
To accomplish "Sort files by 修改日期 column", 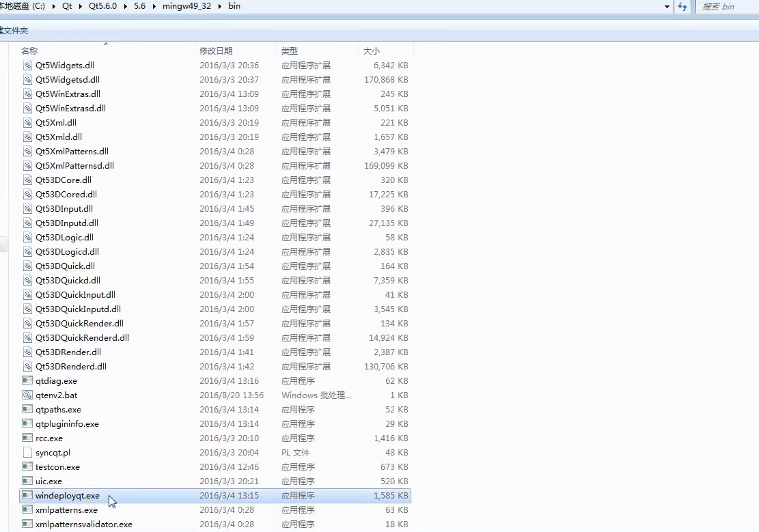I will 216,51.
